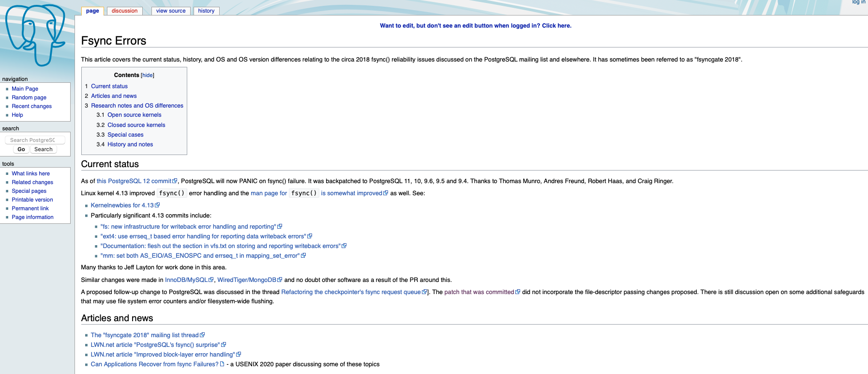Open 'ext4: use errseq_t based' commit link
The height and width of the screenshot is (374, 868).
click(203, 236)
